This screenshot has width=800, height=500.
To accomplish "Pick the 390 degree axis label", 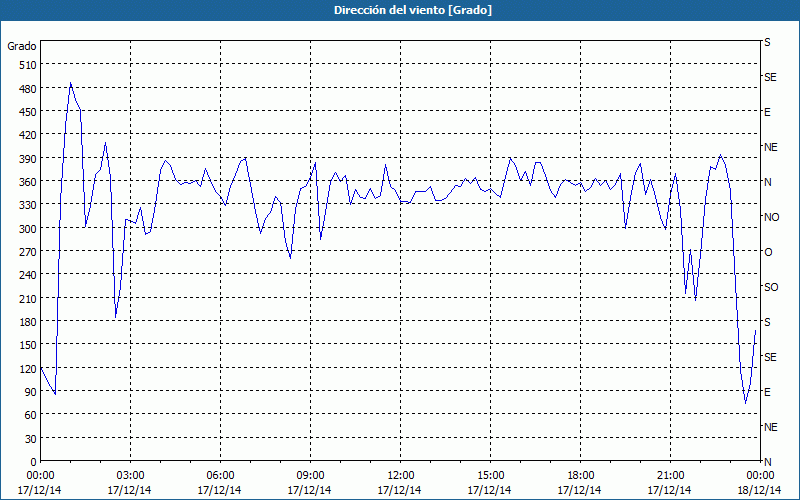I will coord(29,159).
